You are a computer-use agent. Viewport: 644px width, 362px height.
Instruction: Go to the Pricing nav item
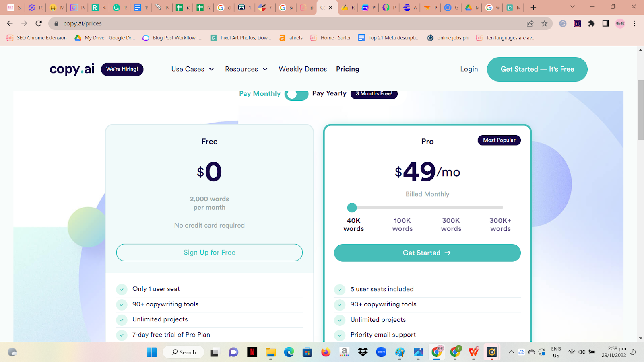348,69
